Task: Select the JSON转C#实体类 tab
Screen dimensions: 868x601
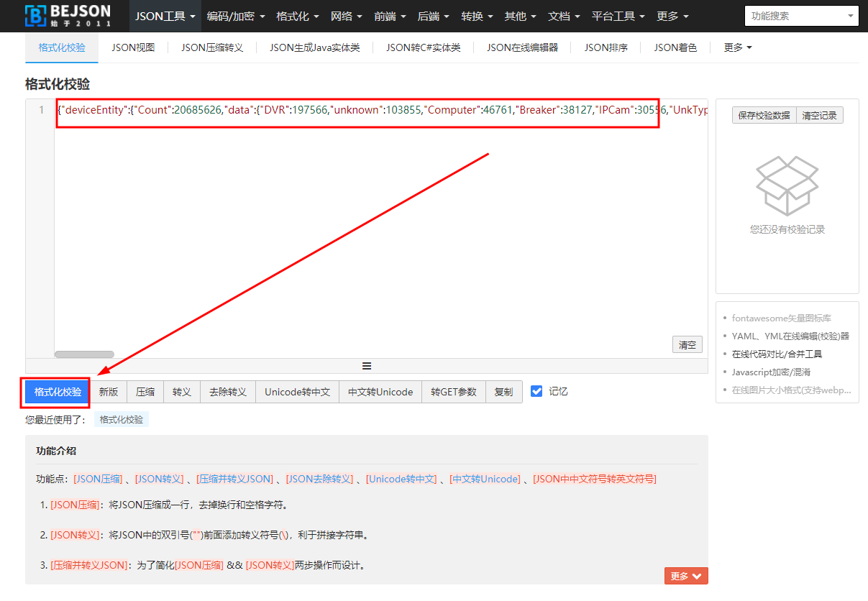Action: [424, 47]
